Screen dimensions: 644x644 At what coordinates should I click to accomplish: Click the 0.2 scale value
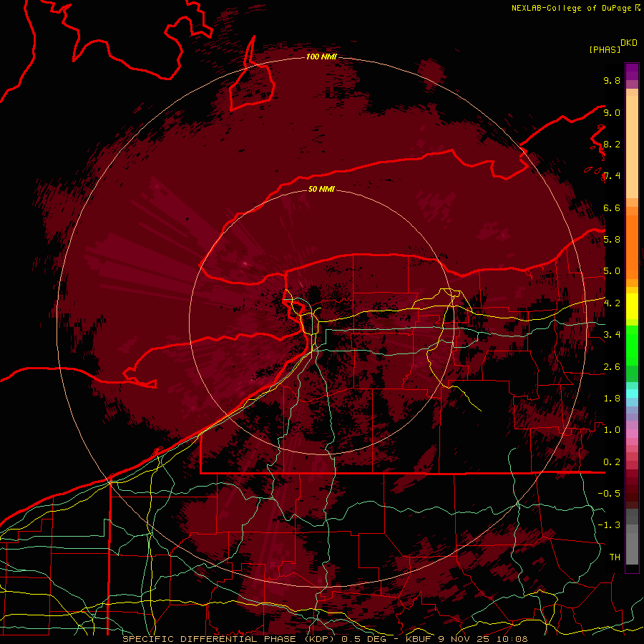coord(612,462)
